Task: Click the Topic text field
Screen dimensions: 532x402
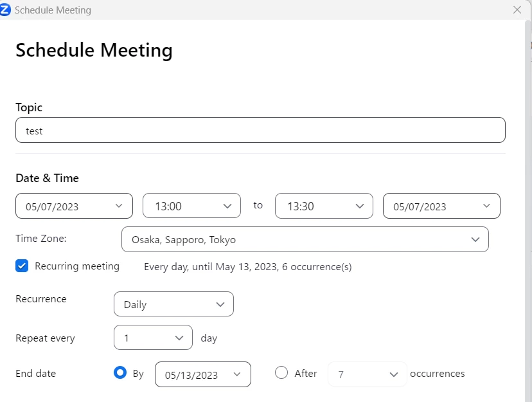Action: tap(260, 130)
